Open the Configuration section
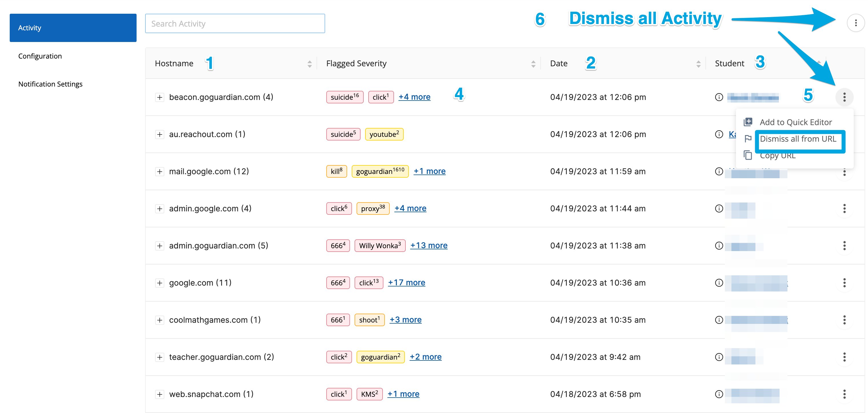Viewport: 868px width, 413px height. 40,56
